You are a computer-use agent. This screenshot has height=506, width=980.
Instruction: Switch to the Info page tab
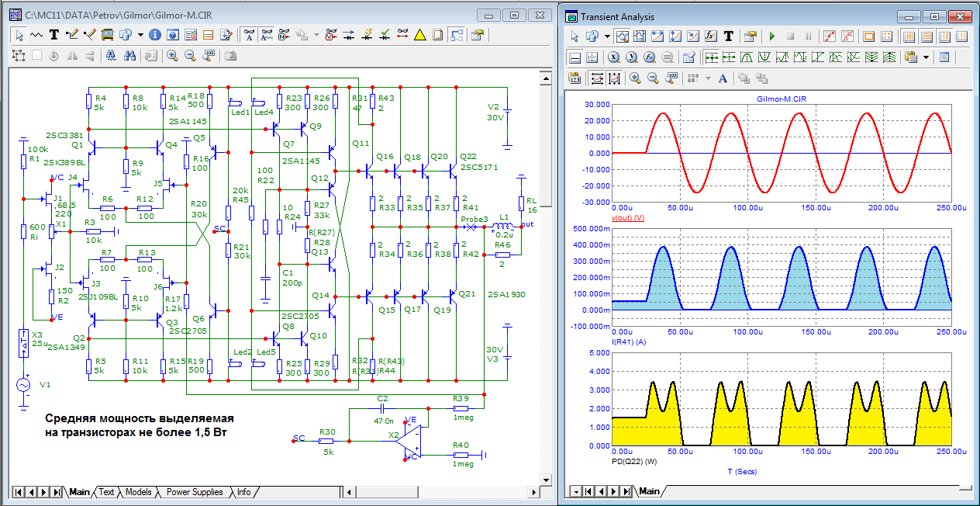pyautogui.click(x=243, y=492)
